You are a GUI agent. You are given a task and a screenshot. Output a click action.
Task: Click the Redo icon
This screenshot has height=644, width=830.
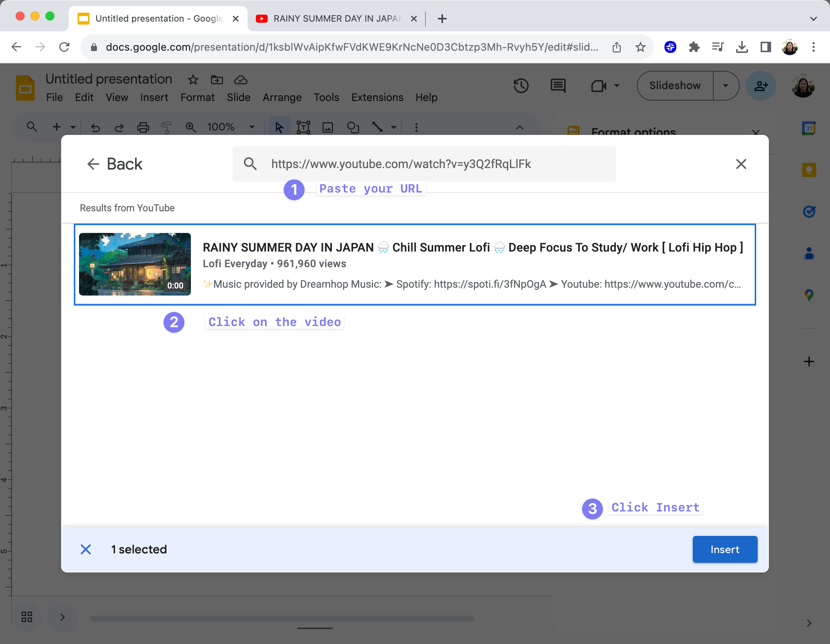click(x=119, y=127)
